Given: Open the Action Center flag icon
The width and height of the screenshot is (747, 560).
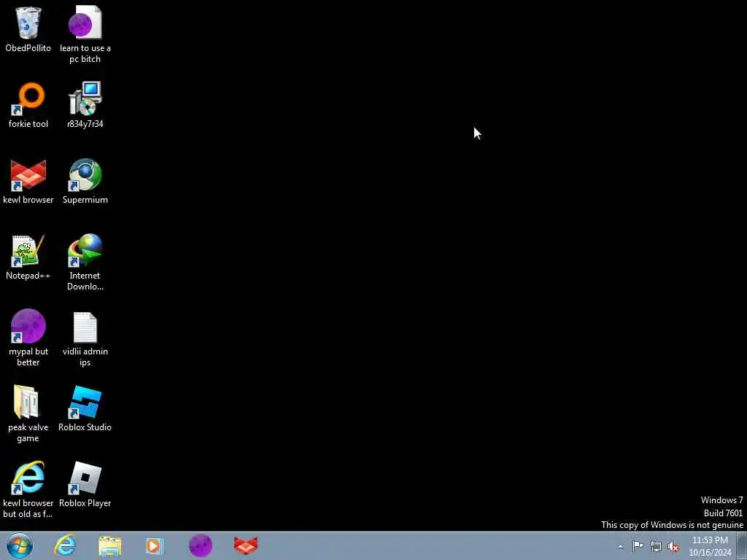Looking at the screenshot, I should (x=638, y=545).
